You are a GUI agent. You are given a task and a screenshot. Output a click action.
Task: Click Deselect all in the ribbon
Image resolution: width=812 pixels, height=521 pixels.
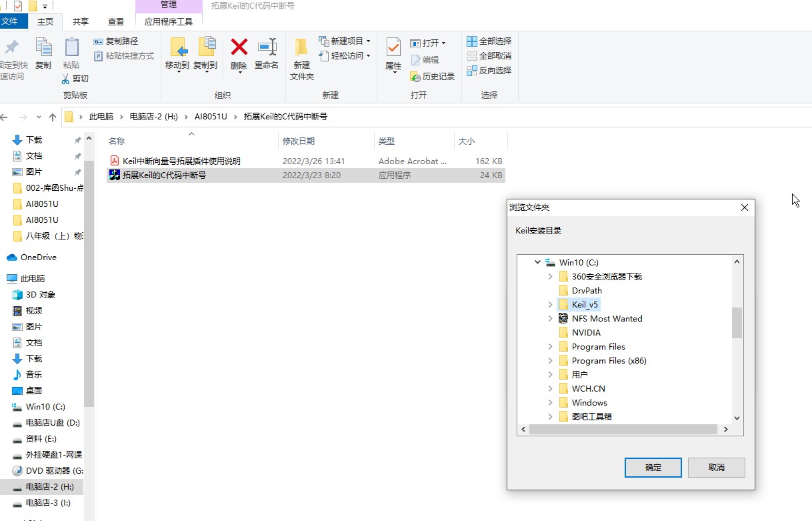click(489, 56)
